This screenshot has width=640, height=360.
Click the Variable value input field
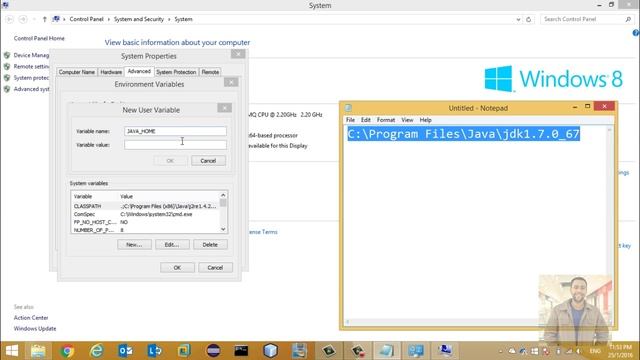pos(175,145)
